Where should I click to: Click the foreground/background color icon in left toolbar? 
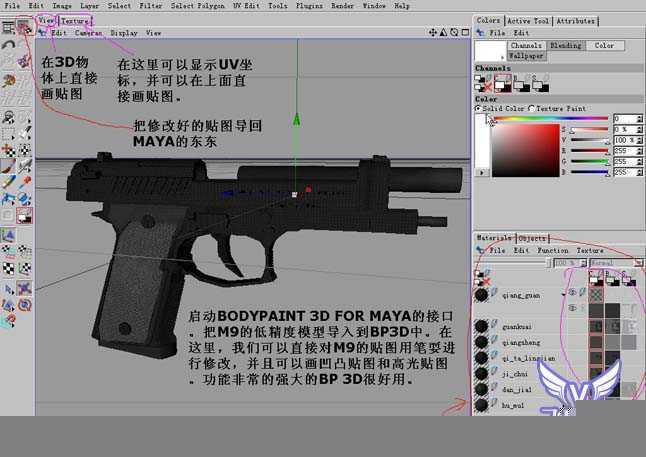25,215
